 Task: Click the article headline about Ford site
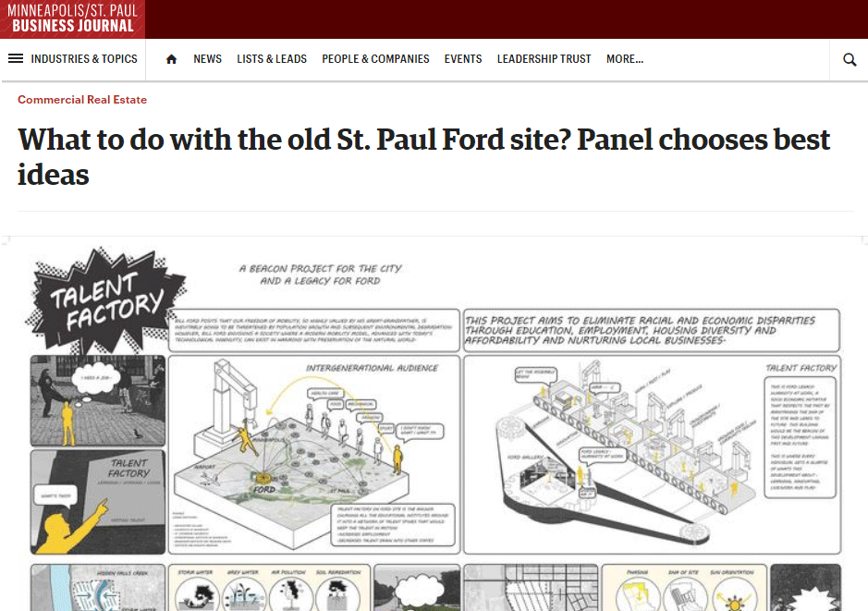pos(423,157)
